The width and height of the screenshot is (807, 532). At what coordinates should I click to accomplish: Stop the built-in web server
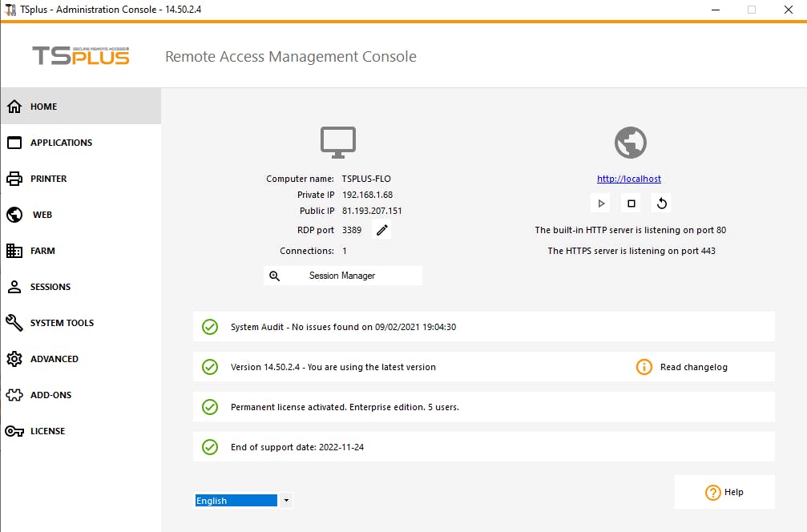[631, 203]
